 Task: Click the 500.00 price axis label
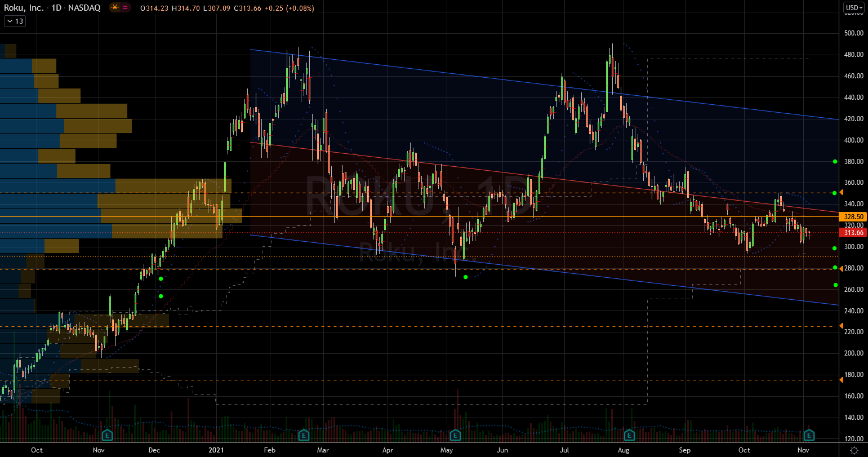pos(854,33)
